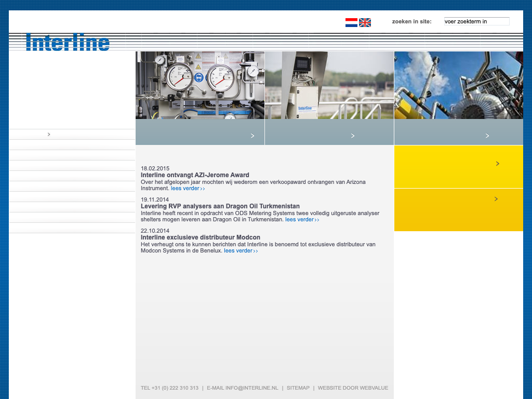Click the Interline logo
Viewport: 532px width, 399px height.
[68, 42]
